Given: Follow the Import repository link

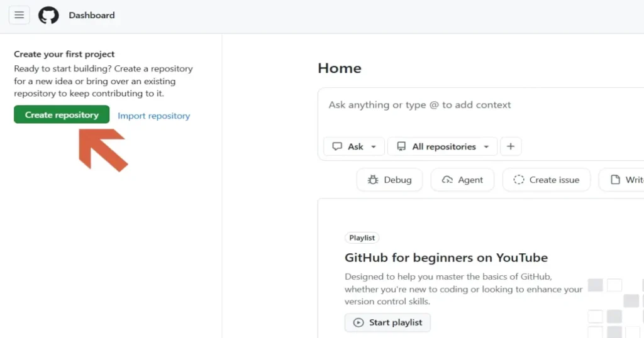Looking at the screenshot, I should 153,116.
